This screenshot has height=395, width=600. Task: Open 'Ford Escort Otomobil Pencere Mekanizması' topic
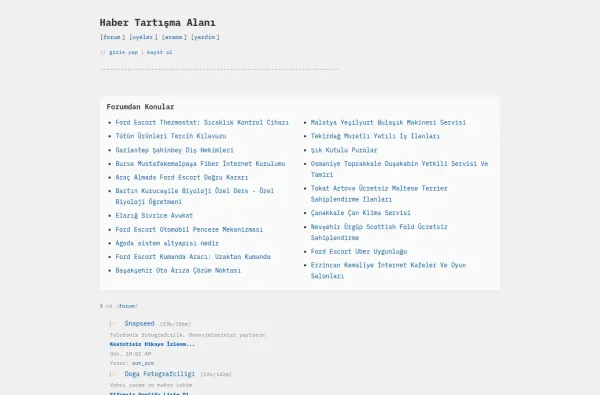(x=189, y=229)
